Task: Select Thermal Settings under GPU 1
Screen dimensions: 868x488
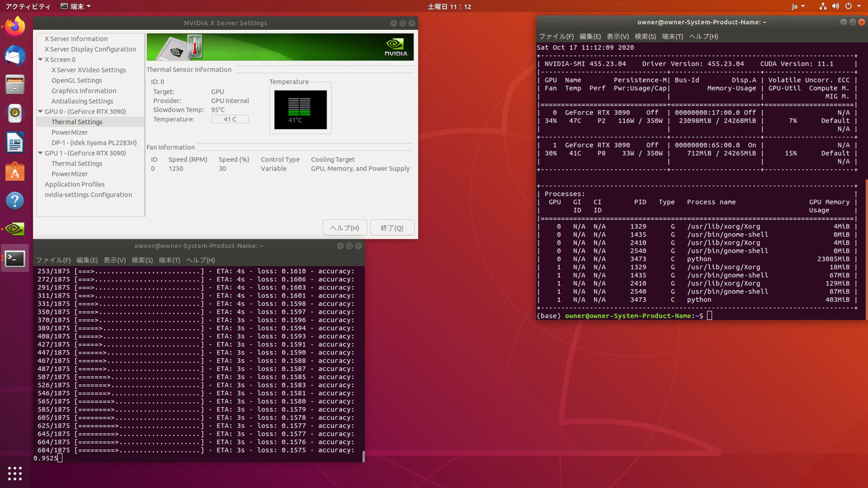Action: [76, 163]
